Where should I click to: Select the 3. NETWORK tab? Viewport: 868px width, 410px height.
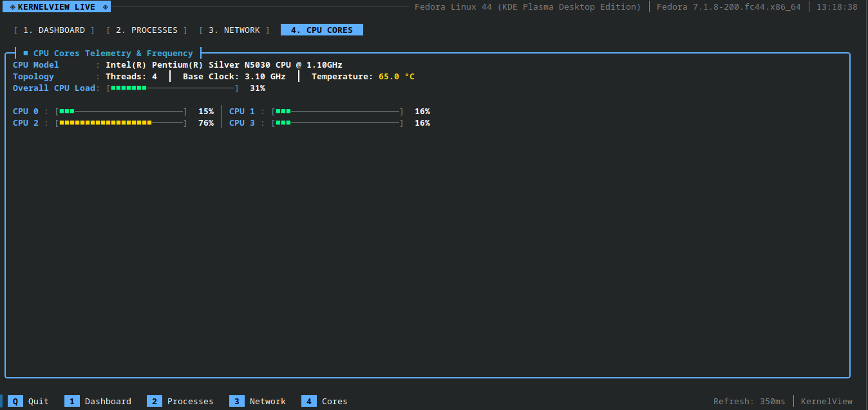click(x=234, y=30)
